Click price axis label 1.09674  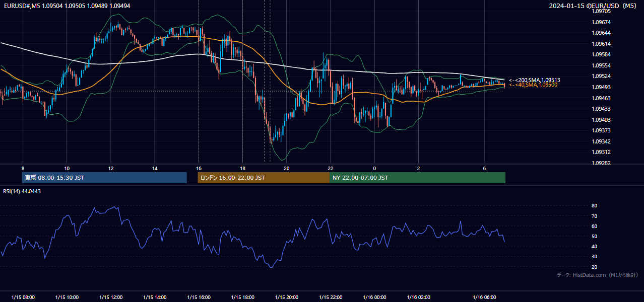(x=601, y=22)
